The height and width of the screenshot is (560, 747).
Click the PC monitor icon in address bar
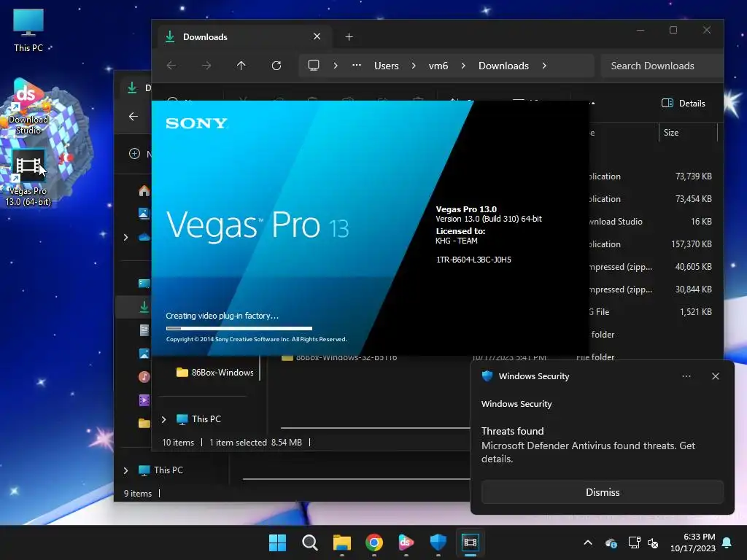314,66
